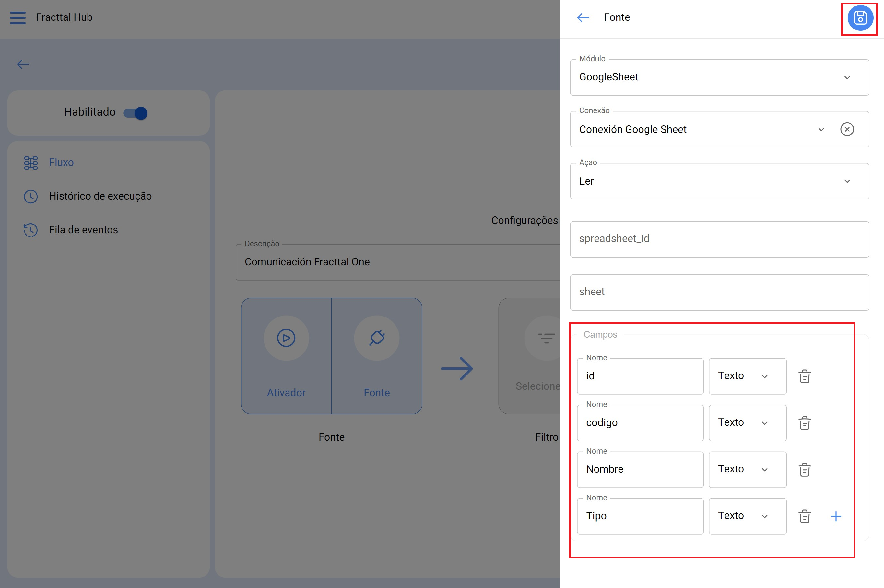Toggle the Habilitado switch
884x588 pixels.
click(x=136, y=113)
